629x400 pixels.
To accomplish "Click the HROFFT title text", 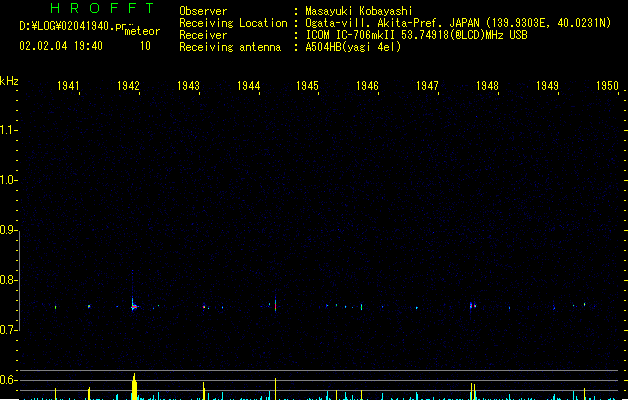I will point(102,8).
